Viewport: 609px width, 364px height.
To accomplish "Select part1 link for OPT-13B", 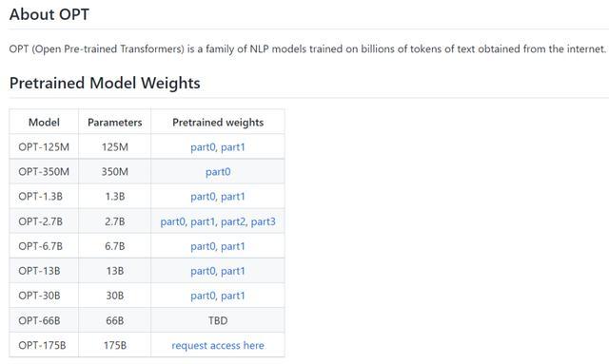I will (232, 271).
